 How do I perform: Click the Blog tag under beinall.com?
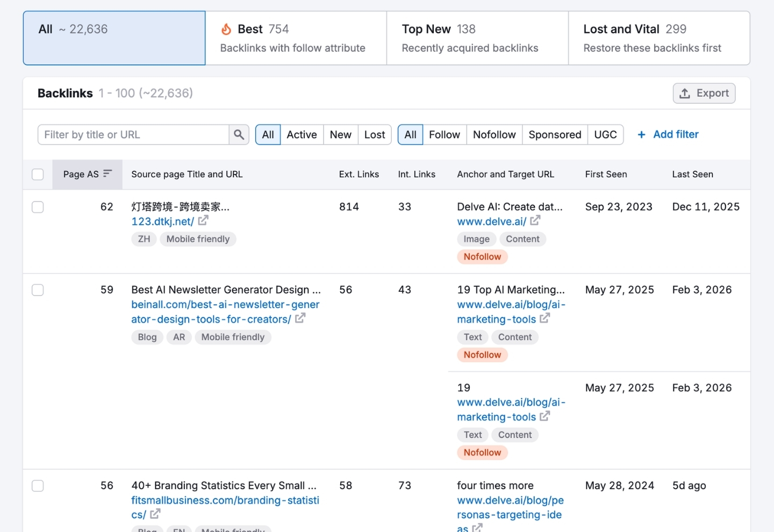click(x=147, y=337)
